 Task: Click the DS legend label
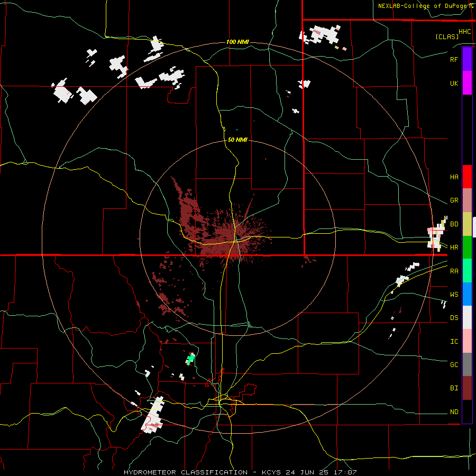[454, 318]
